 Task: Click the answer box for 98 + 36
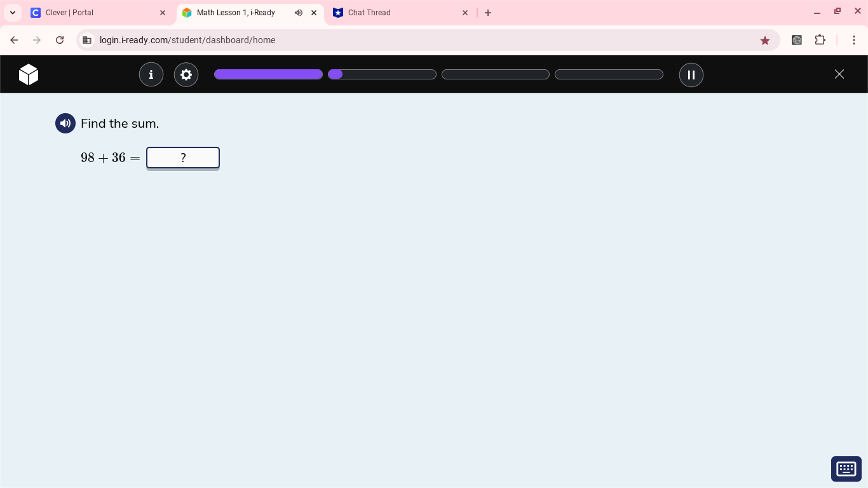coord(183,158)
